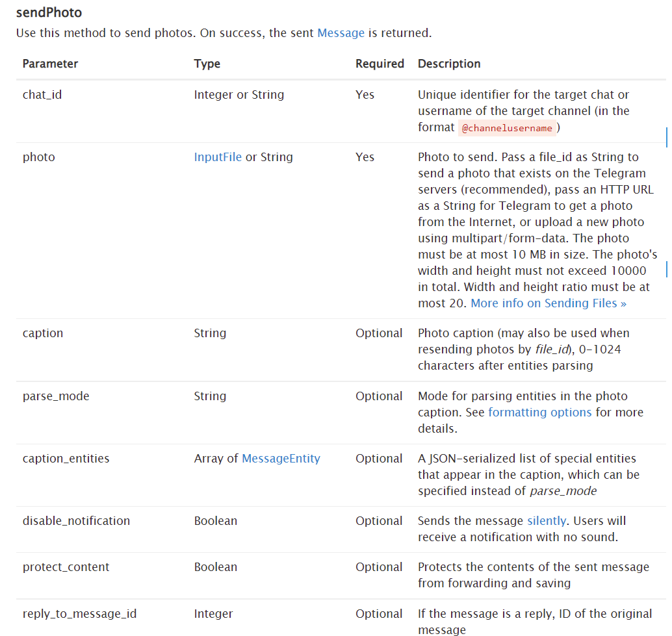This screenshot has height=636, width=672.
Task: Click the disable_notification parameter name
Action: tap(76, 521)
